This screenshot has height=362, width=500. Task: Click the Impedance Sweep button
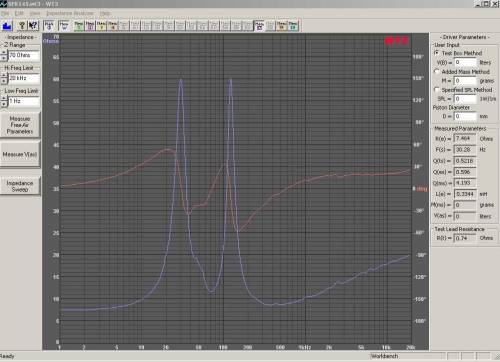click(x=20, y=186)
